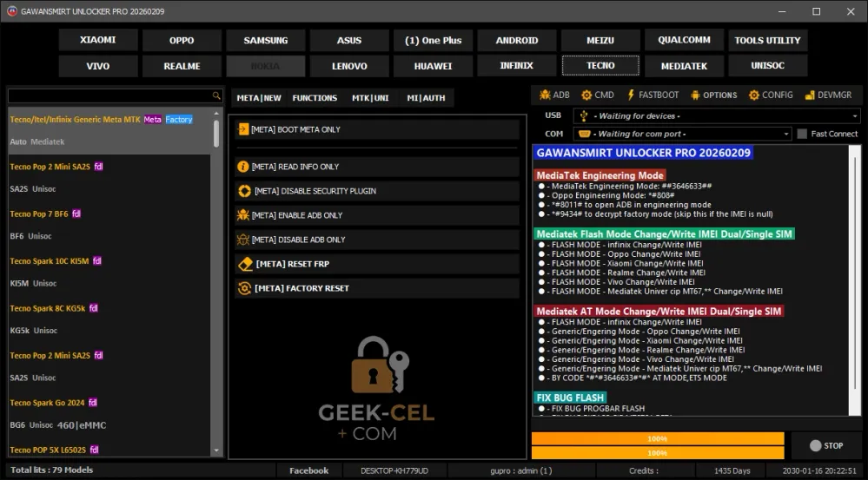The height and width of the screenshot is (480, 868).
Task: Select the QUALCOMM button
Action: click(x=684, y=40)
